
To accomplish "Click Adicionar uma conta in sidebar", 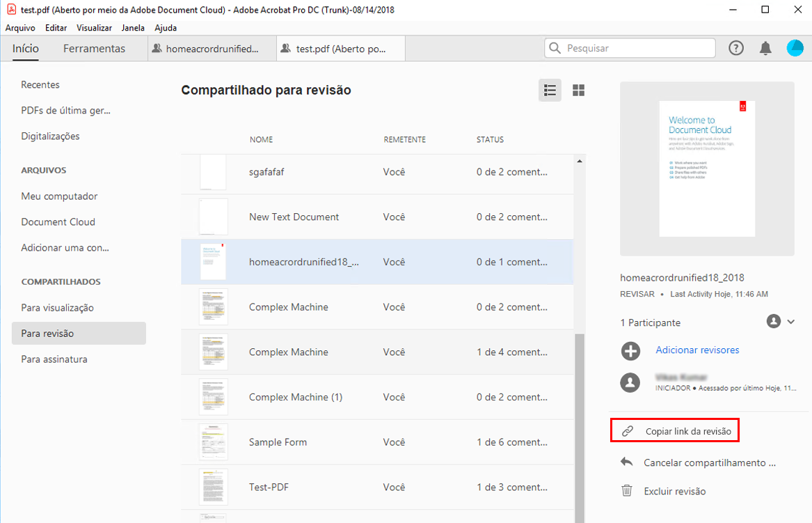I will (x=65, y=248).
